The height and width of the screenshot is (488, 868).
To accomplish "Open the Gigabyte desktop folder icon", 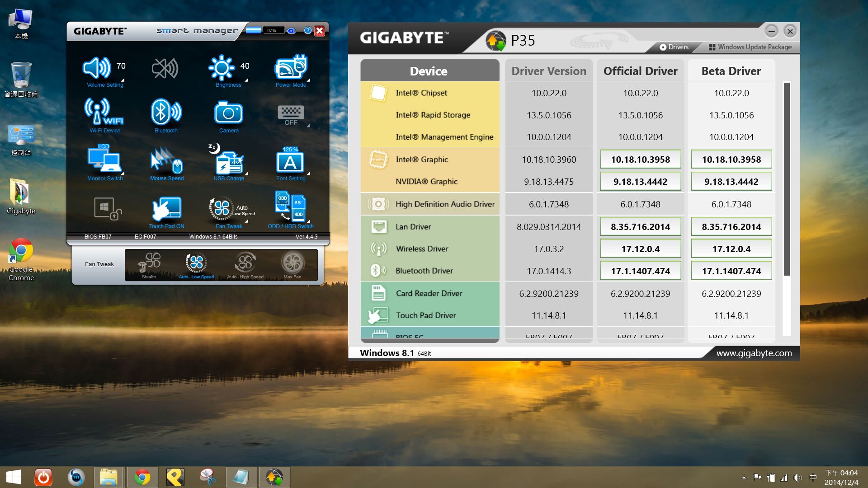I will click(21, 197).
